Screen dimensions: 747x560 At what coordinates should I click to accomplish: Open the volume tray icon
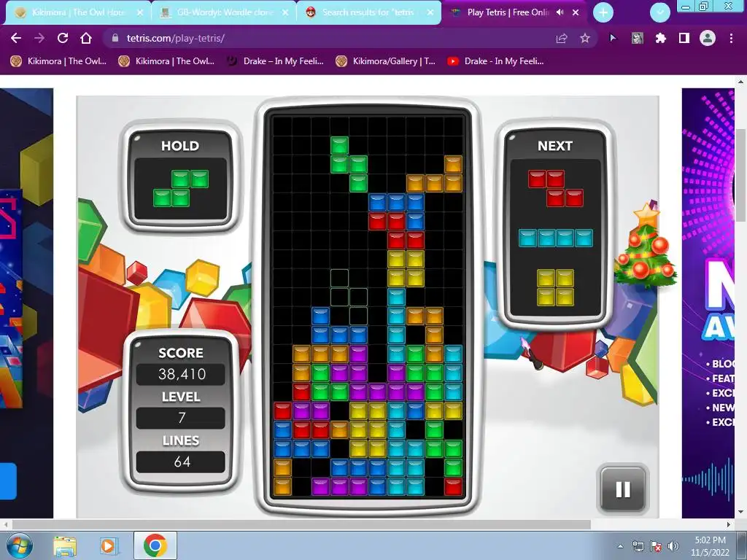[673, 546]
